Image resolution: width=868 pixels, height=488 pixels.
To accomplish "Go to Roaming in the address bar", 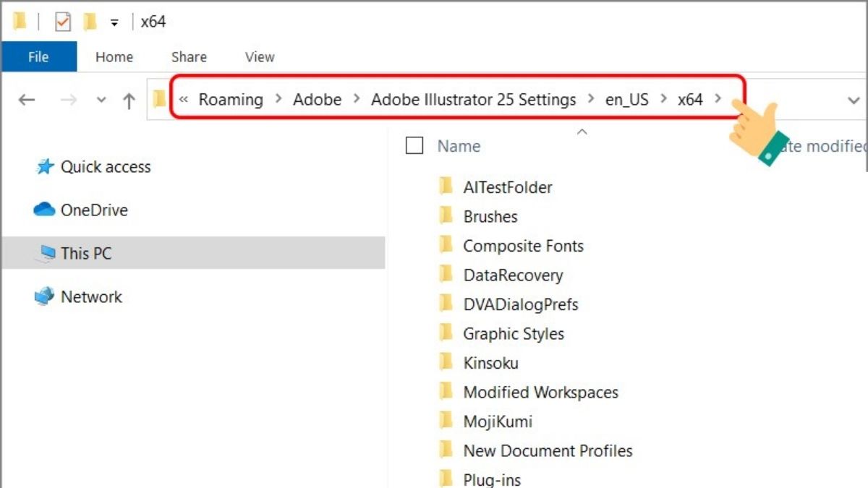I will click(x=231, y=100).
